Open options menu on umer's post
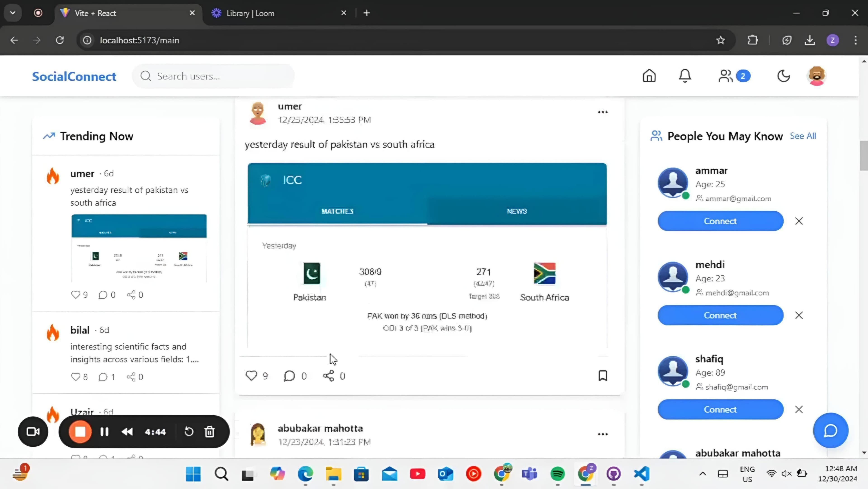 (603, 112)
